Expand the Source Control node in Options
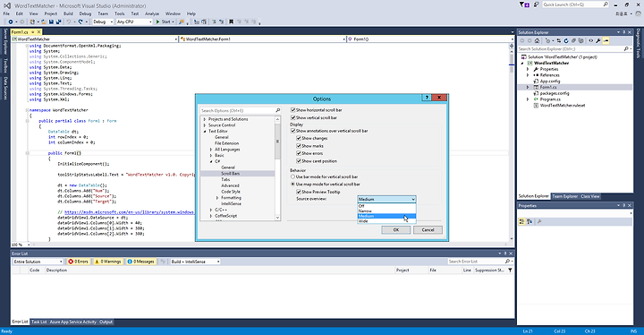 pyautogui.click(x=205, y=125)
